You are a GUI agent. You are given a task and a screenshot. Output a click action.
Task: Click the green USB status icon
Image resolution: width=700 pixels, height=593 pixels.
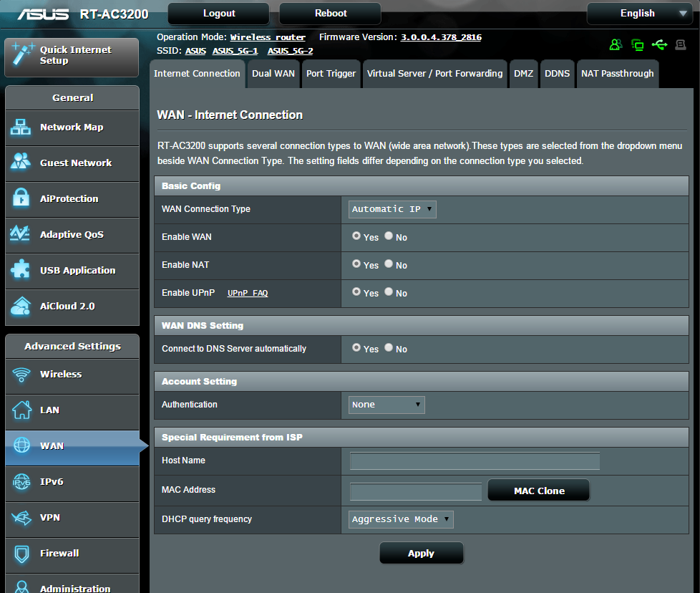click(x=659, y=44)
